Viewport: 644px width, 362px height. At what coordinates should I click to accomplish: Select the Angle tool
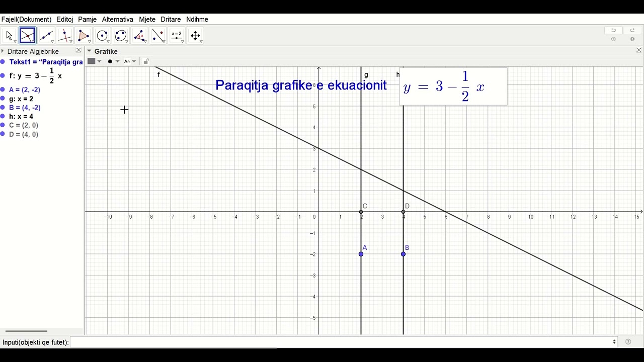[x=139, y=35]
